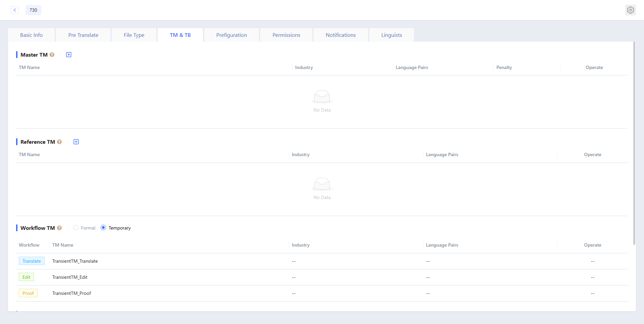The height and width of the screenshot is (324, 644).
Task: Select TransientTM_Translate row name
Action: pyautogui.click(x=75, y=261)
